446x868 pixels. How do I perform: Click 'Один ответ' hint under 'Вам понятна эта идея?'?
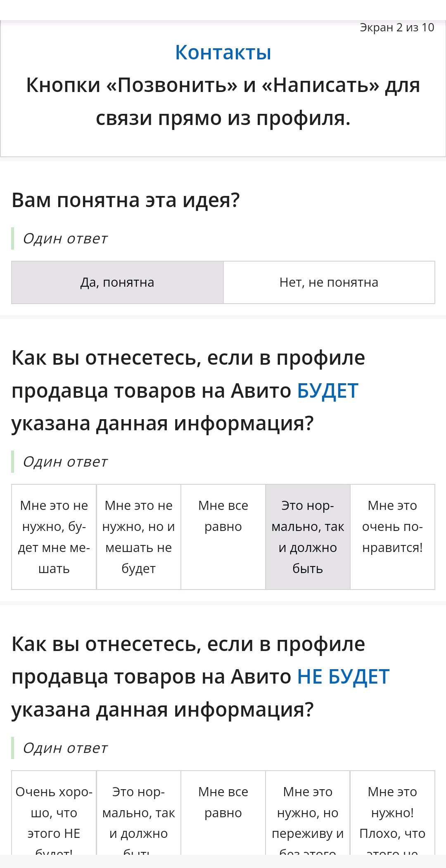(x=65, y=238)
